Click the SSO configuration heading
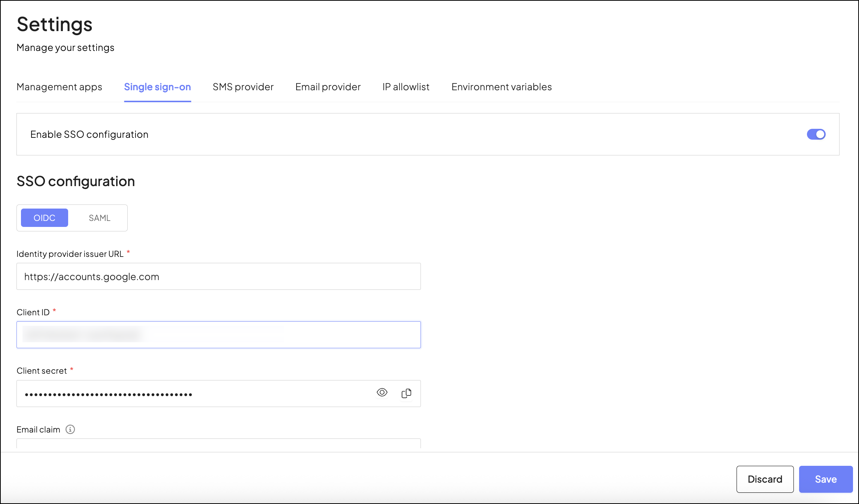859x504 pixels. pos(76,181)
